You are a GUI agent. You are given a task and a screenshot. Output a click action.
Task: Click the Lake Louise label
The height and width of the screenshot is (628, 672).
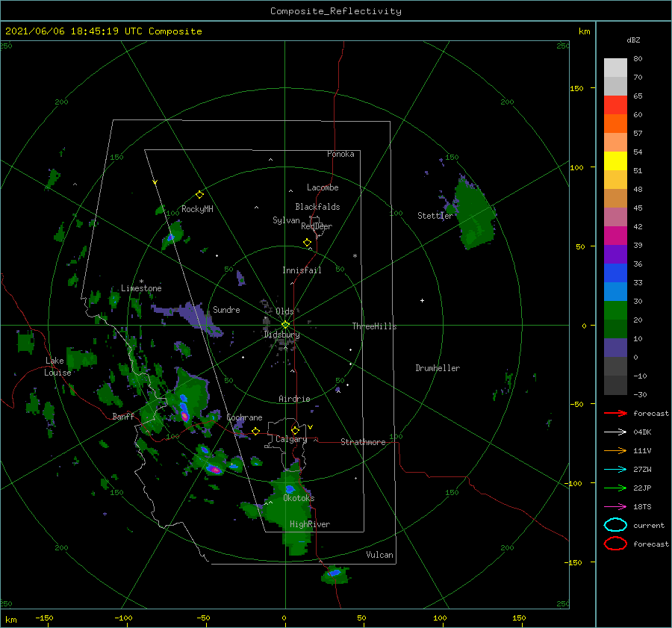tap(57, 367)
